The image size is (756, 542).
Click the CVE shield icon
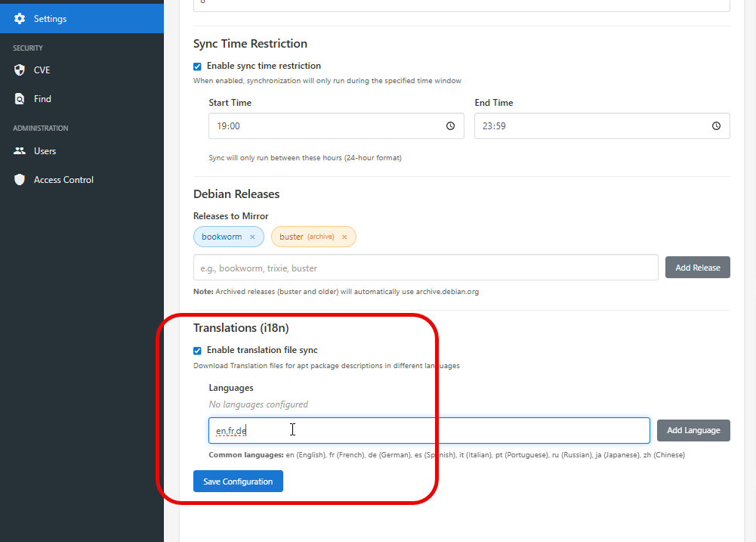point(20,70)
